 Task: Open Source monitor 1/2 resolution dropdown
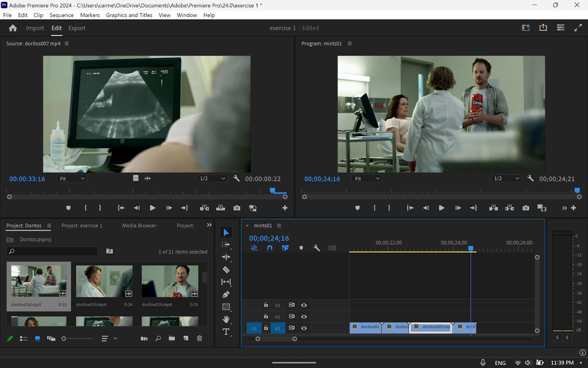(x=212, y=178)
